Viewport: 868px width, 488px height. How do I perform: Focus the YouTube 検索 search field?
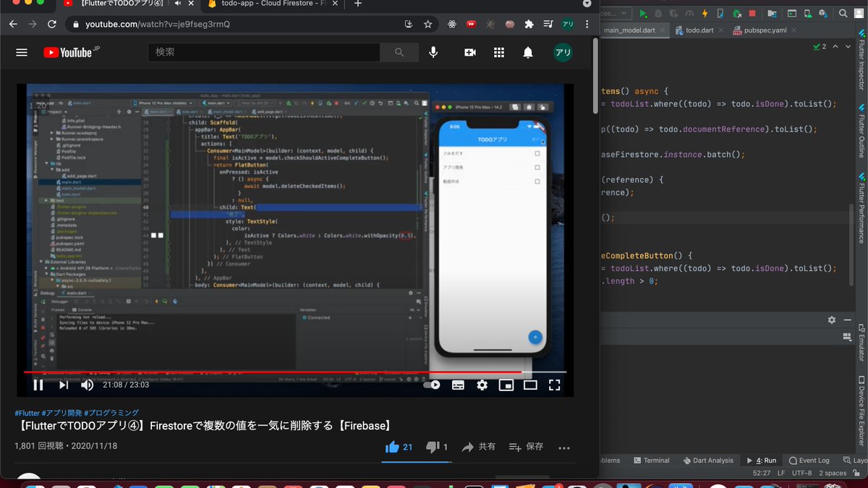coord(264,53)
